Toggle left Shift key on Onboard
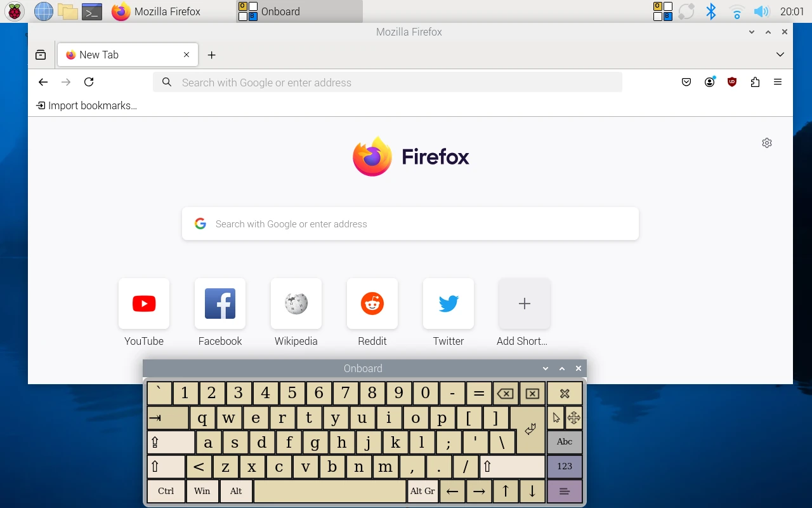Screen dimensions: 812x508 [x=166, y=467]
